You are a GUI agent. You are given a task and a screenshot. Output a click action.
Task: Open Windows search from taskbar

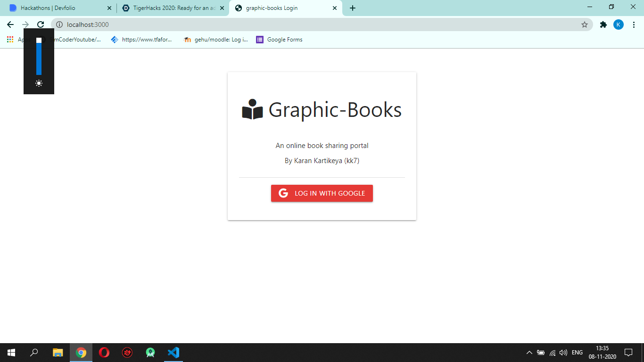(34, 353)
